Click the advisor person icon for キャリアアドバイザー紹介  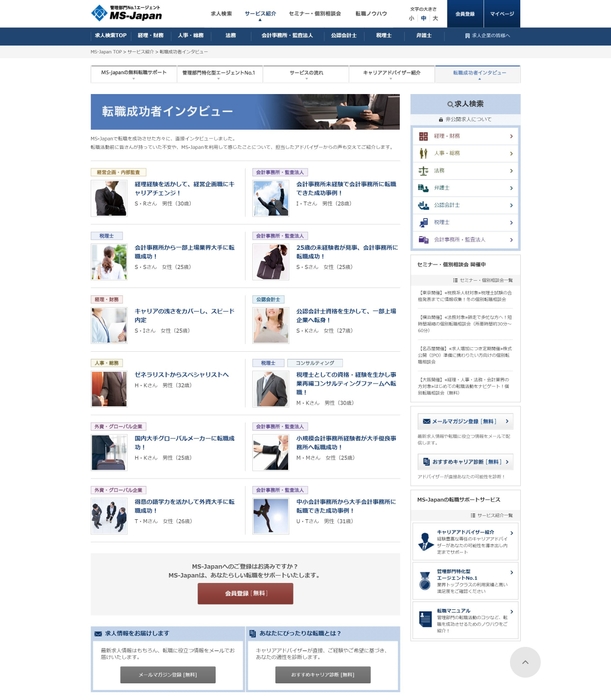pyautogui.click(x=425, y=541)
